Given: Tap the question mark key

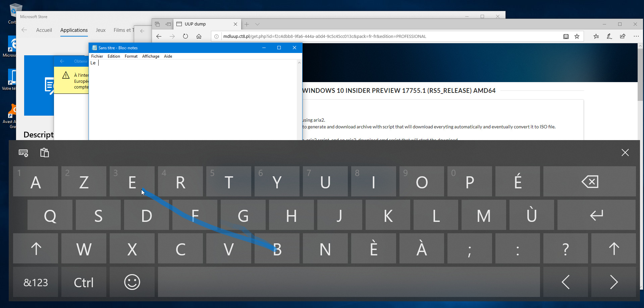Looking at the screenshot, I should [x=566, y=249].
